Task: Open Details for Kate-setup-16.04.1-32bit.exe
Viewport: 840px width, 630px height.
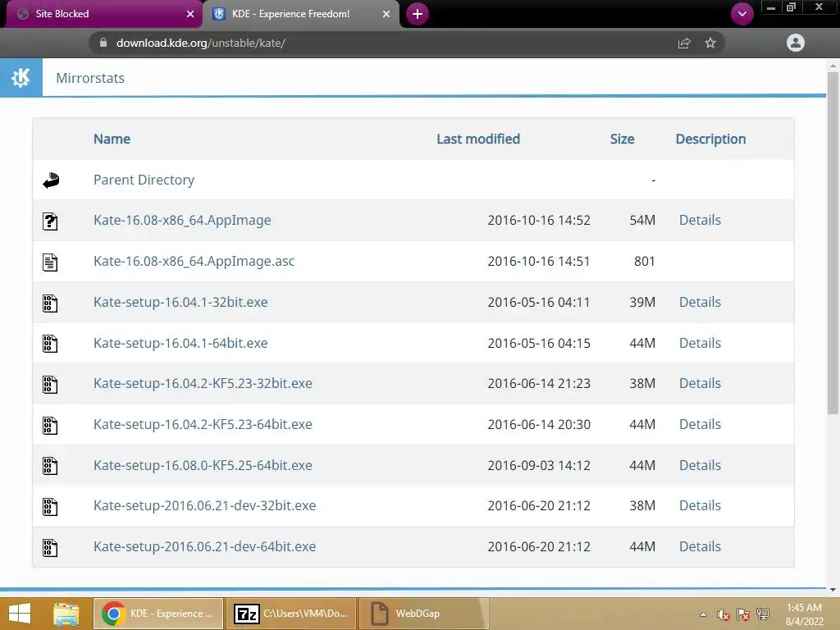Action: 700,302
